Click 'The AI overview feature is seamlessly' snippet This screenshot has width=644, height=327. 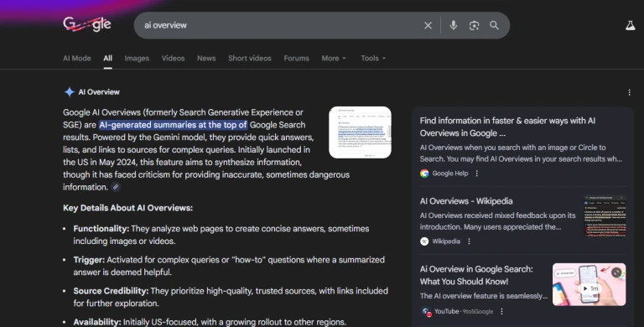click(x=484, y=296)
